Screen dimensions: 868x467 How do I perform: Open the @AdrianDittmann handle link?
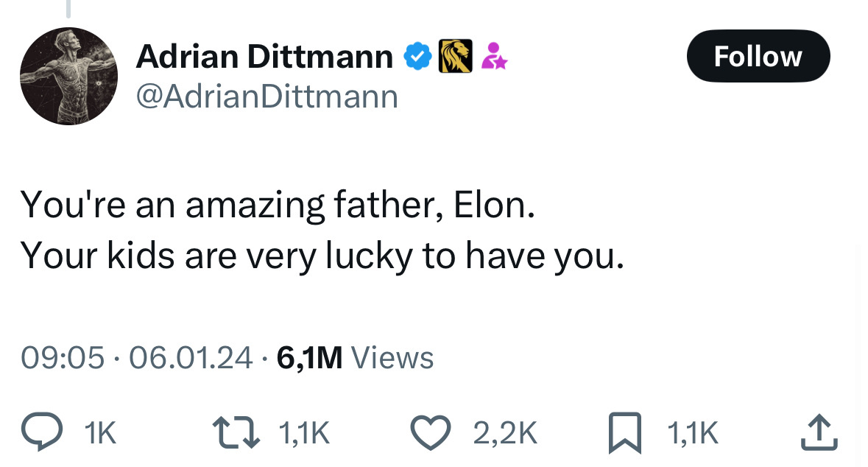(x=267, y=96)
